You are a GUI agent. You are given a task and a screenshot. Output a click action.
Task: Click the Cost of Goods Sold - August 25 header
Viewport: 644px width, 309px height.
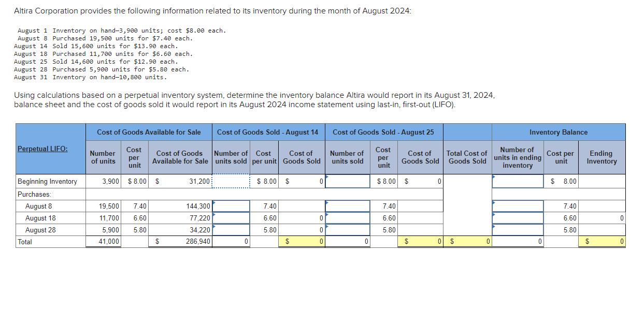coord(383,132)
